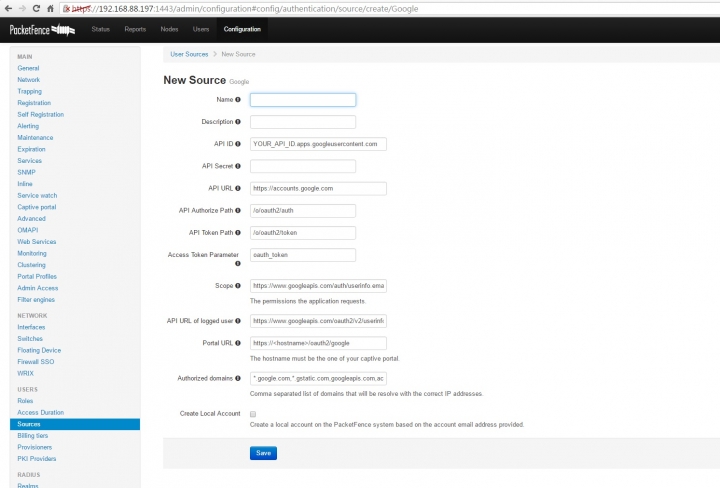Viewport: 720px width, 488px height.
Task: Show help icon next to API ID
Action: point(238,144)
